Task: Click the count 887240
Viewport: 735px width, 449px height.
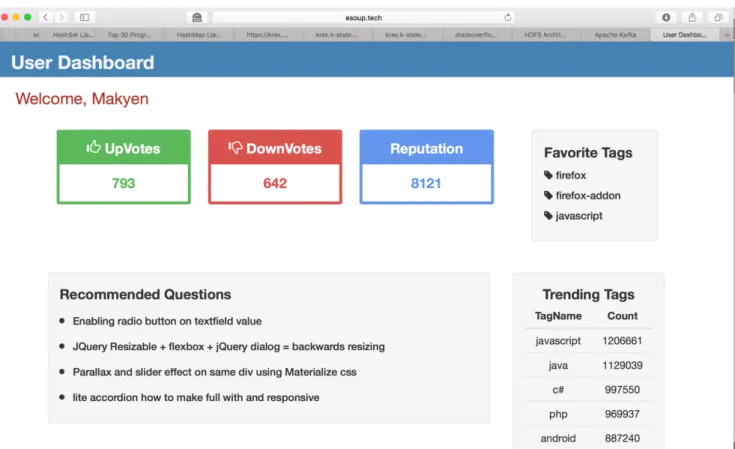Action: pos(622,438)
